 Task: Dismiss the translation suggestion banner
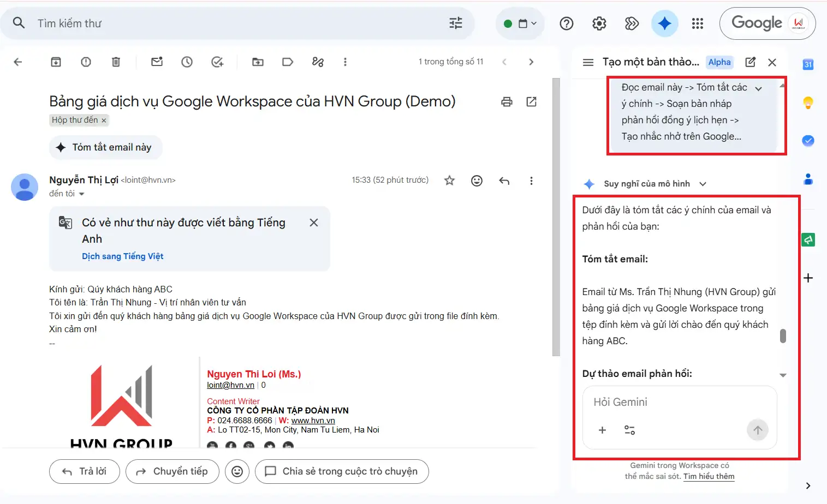tap(314, 223)
